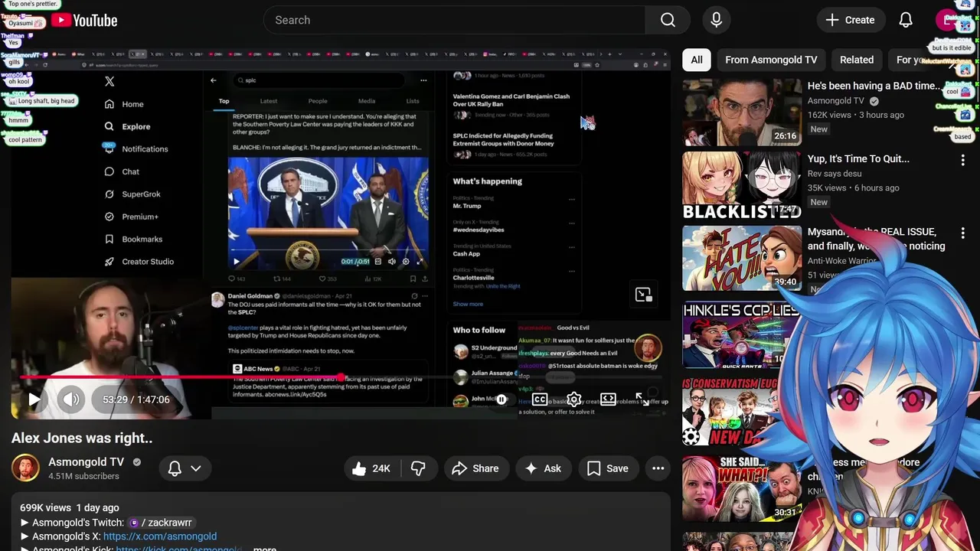This screenshot has height=551, width=980.
Task: Click the '162K views 3 hours ago' text
Action: pyautogui.click(x=856, y=115)
